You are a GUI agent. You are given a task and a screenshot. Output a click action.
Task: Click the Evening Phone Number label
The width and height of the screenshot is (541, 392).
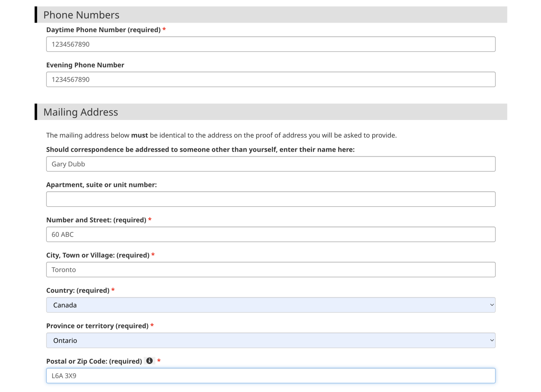point(85,65)
